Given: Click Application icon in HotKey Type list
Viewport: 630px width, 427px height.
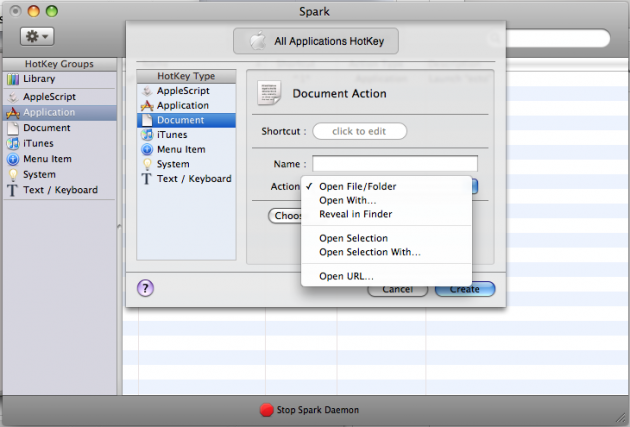Looking at the screenshot, I should tap(147, 106).
